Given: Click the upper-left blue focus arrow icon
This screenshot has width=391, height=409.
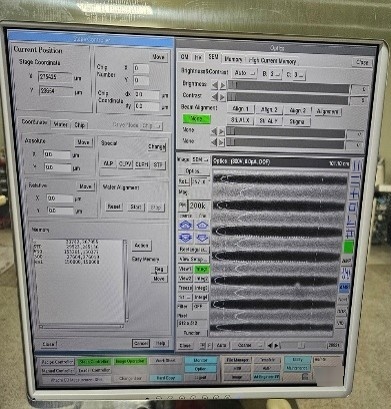Looking at the screenshot, I should point(186,225).
